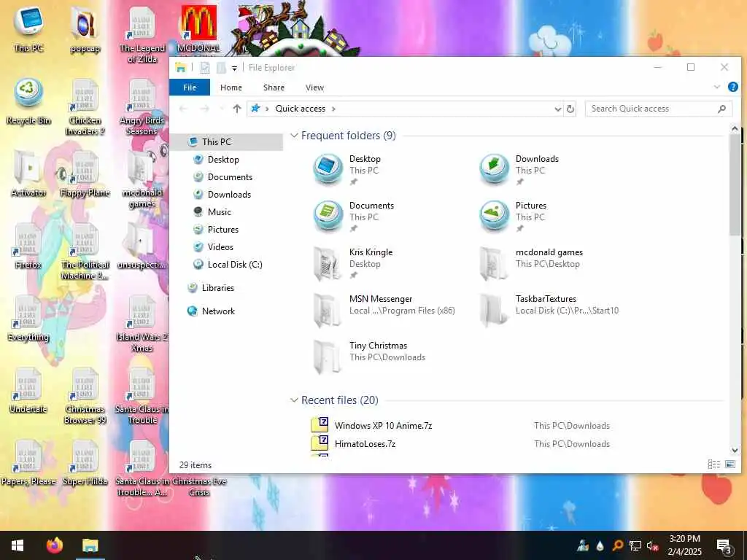747x560 pixels.
Task: Click the Search Quick access field
Action: [x=659, y=109]
